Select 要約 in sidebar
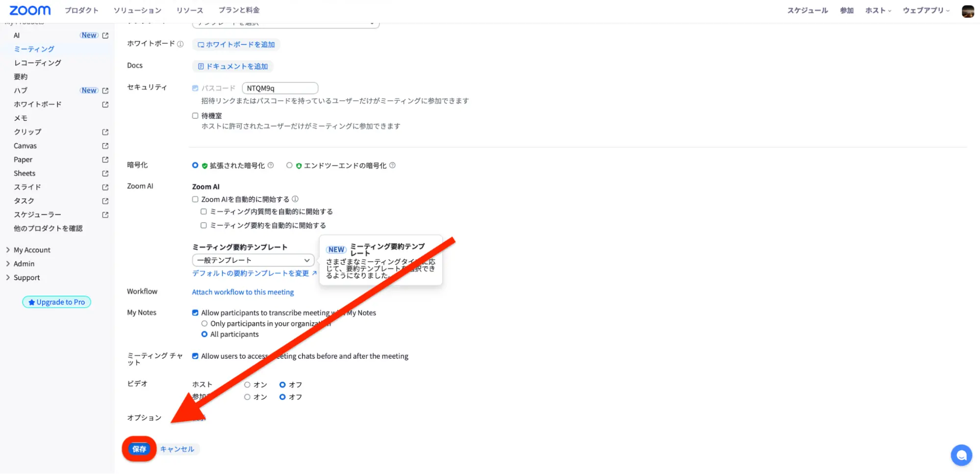This screenshot has width=980, height=474. pos(21,77)
